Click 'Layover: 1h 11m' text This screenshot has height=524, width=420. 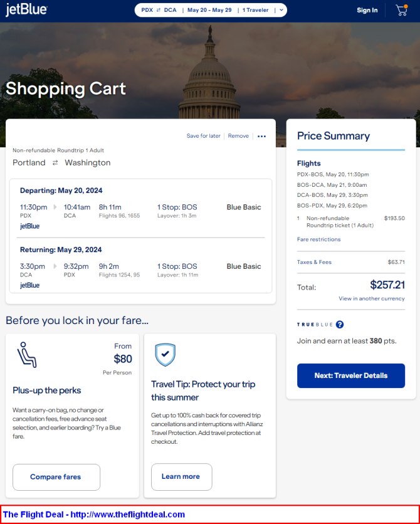pyautogui.click(x=178, y=275)
